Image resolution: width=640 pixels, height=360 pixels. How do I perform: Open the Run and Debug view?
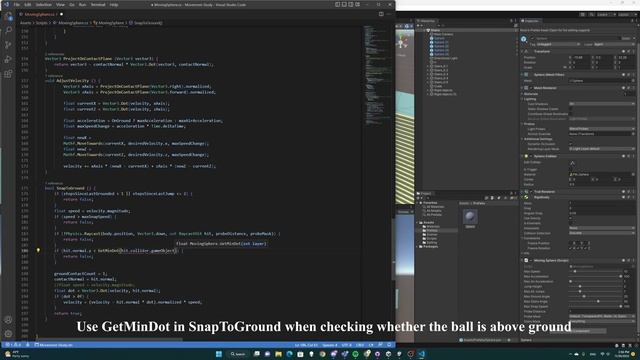pos(8,60)
